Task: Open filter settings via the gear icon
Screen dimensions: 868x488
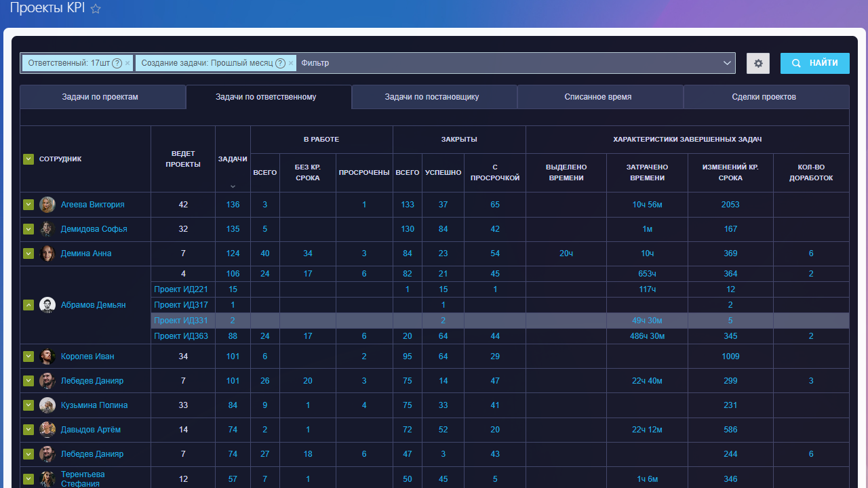Action: (758, 63)
